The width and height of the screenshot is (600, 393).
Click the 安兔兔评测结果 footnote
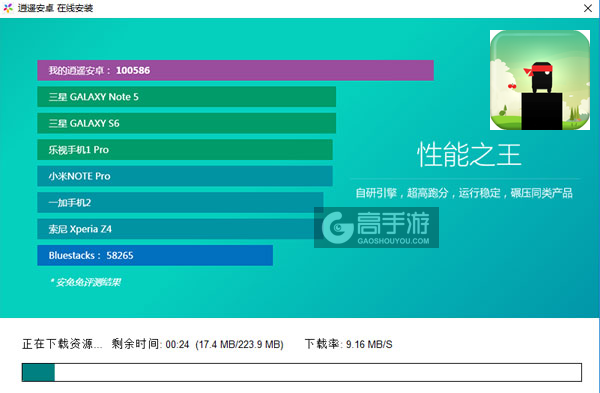86,282
